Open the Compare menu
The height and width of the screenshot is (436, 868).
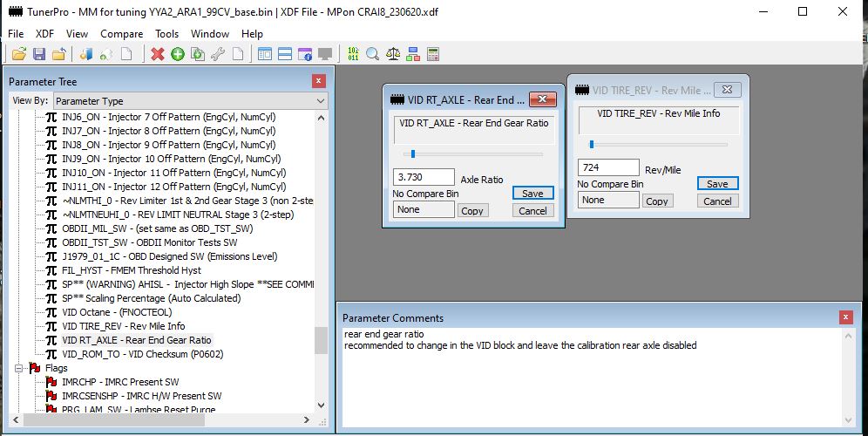click(x=121, y=33)
